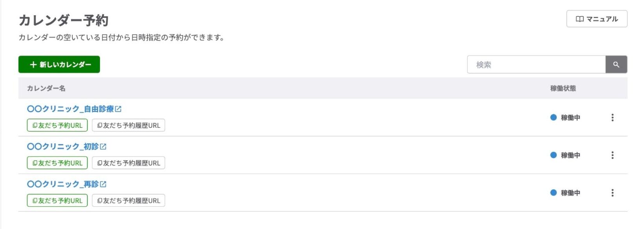This screenshot has width=644, height=229.
Task: Open external link icon beside 再診 calendar
Action: (103, 184)
